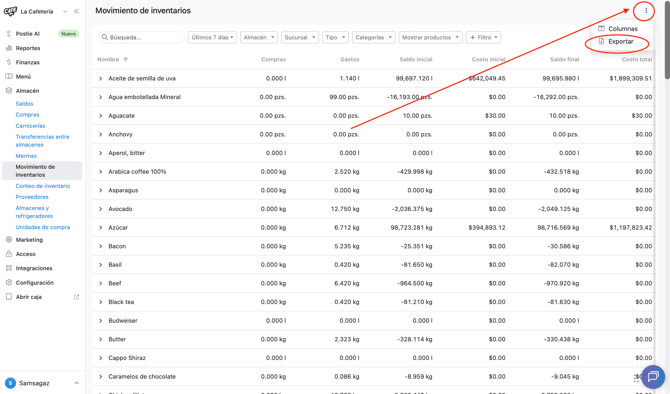Expand the Arabica coffee 100% row
This screenshot has width=670, height=394.
tap(100, 172)
